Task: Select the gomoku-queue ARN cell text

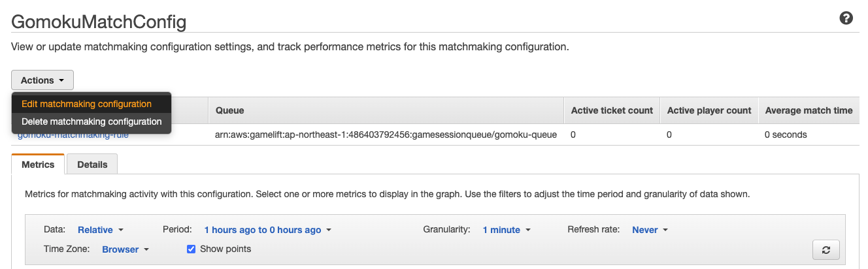Action: [386, 135]
